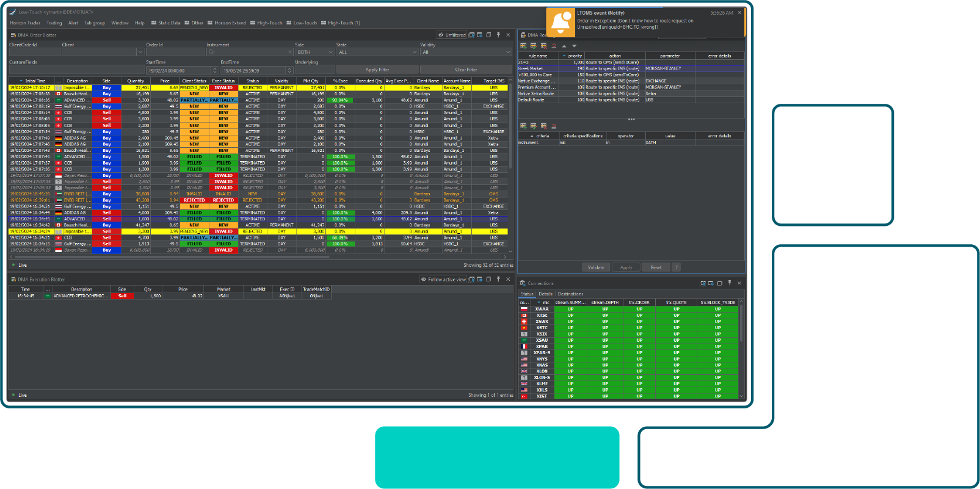The width and height of the screenshot is (980, 489).
Task: Click the Connections vertical scrollbar
Action: tap(741, 324)
